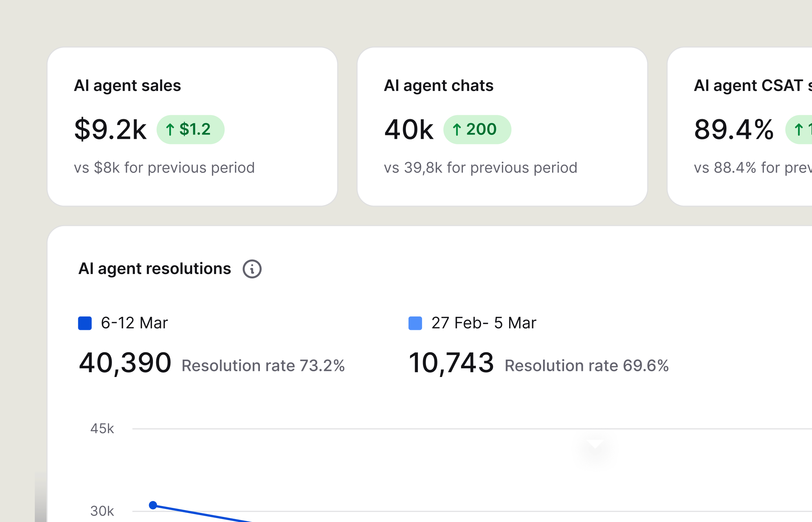Open the AI agent resolutions info icon
The width and height of the screenshot is (812, 522).
252,269
